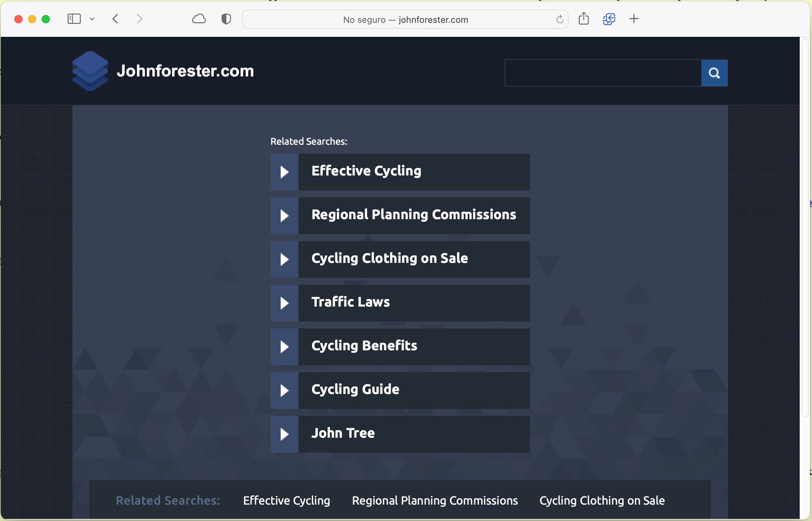The height and width of the screenshot is (521, 812).
Task: Click the page vertical scrollbar
Action: [x=805, y=227]
